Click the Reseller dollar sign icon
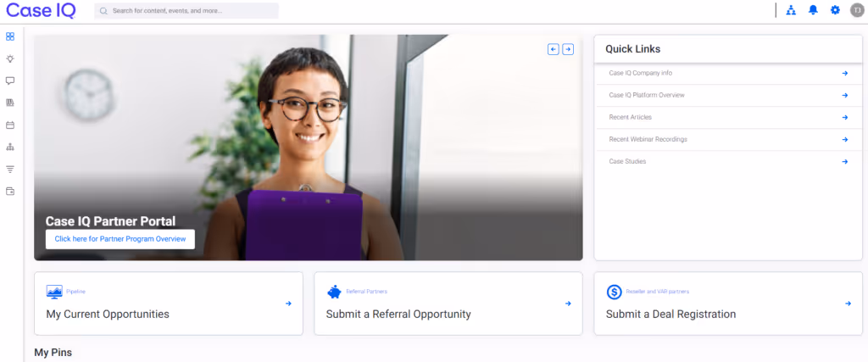The height and width of the screenshot is (362, 868). tap(615, 292)
